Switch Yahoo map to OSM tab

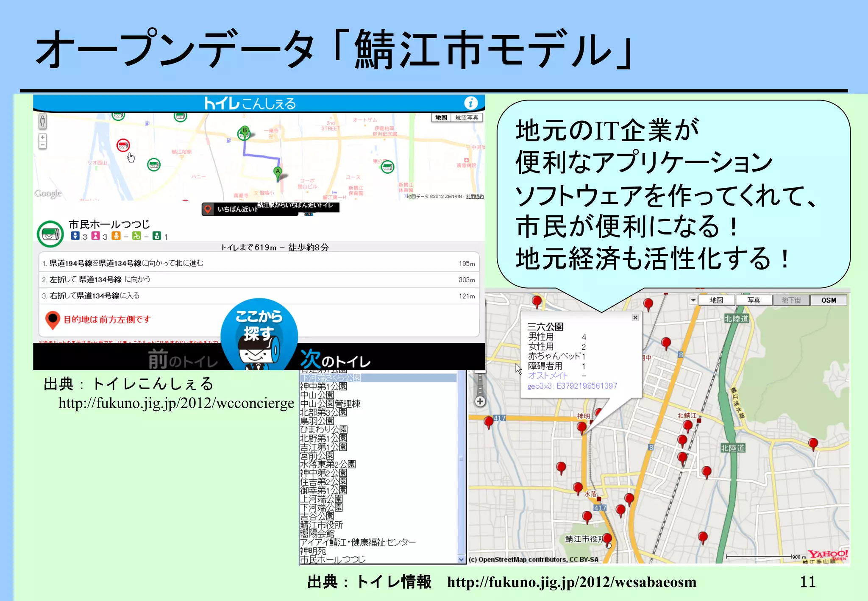point(829,300)
